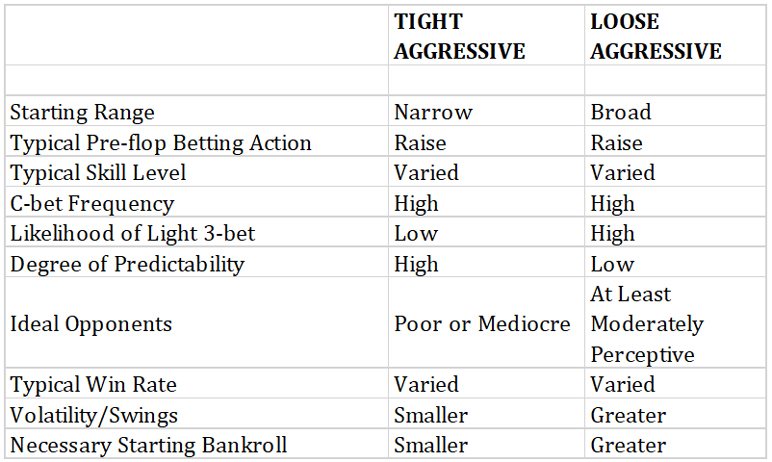Image resolution: width=772 pixels, height=462 pixels.
Task: Select Low in the Light 3-bet row
Action: point(415,234)
